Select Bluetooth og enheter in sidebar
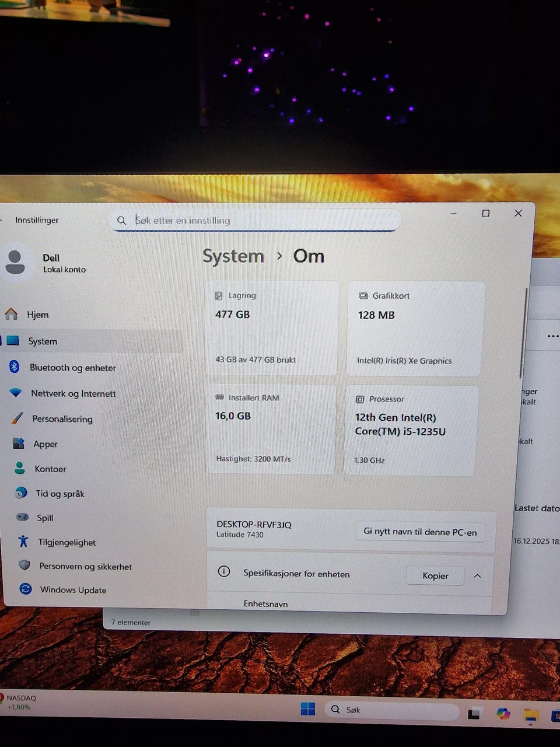560x747 pixels. [73, 368]
